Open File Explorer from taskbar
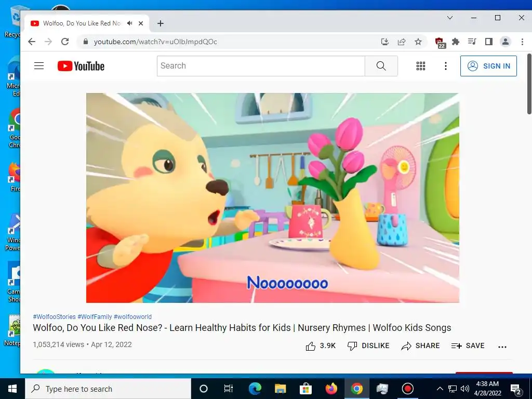The height and width of the screenshot is (399, 532). (280, 389)
